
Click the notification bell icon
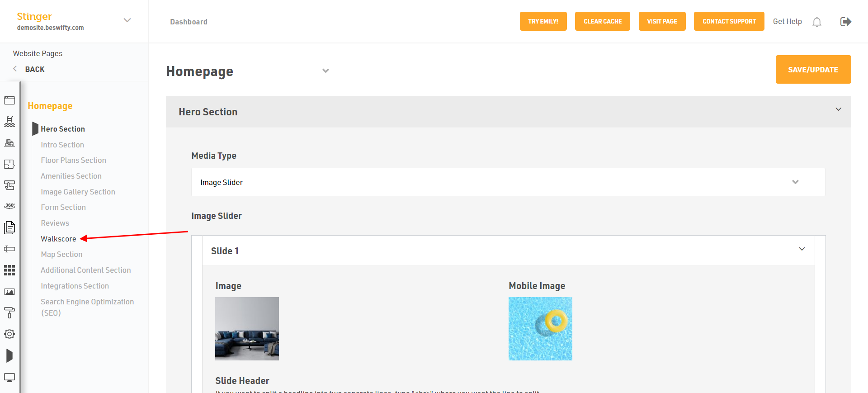[x=816, y=22]
